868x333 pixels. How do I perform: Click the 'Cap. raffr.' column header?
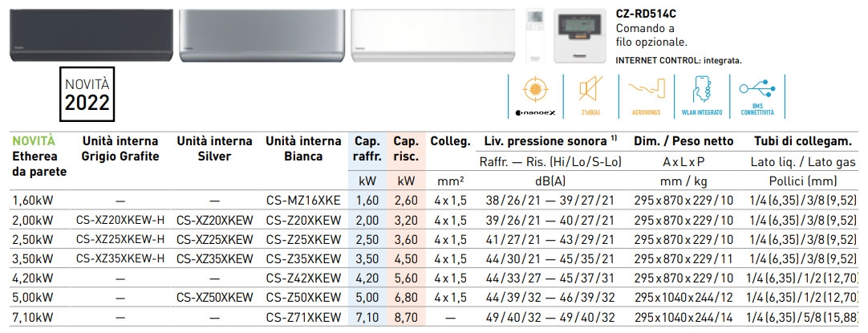click(367, 149)
